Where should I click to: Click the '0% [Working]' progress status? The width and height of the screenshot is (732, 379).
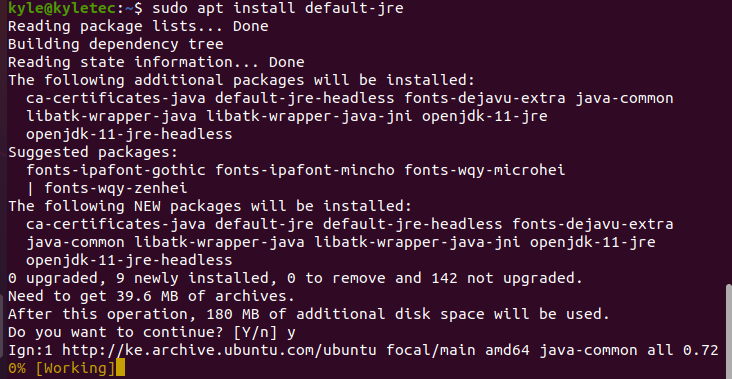(62, 368)
